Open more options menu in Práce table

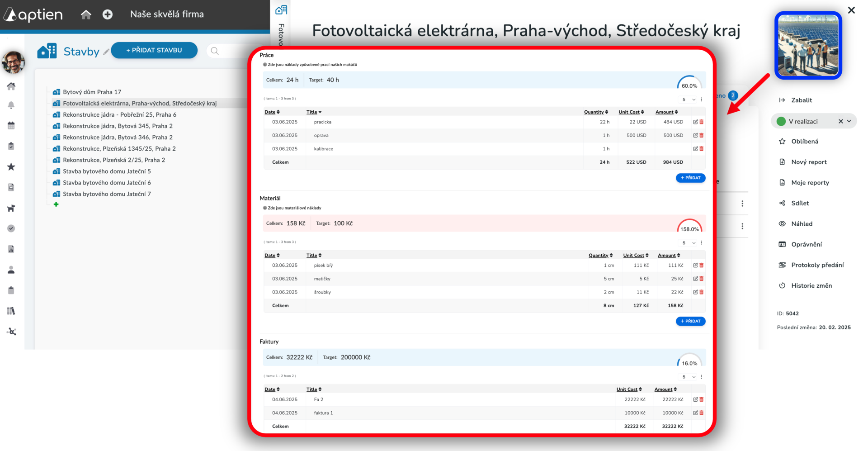[x=701, y=100]
